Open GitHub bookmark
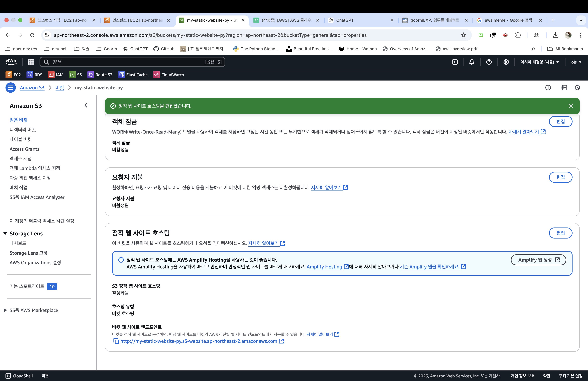The height and width of the screenshot is (381, 588). tap(164, 49)
